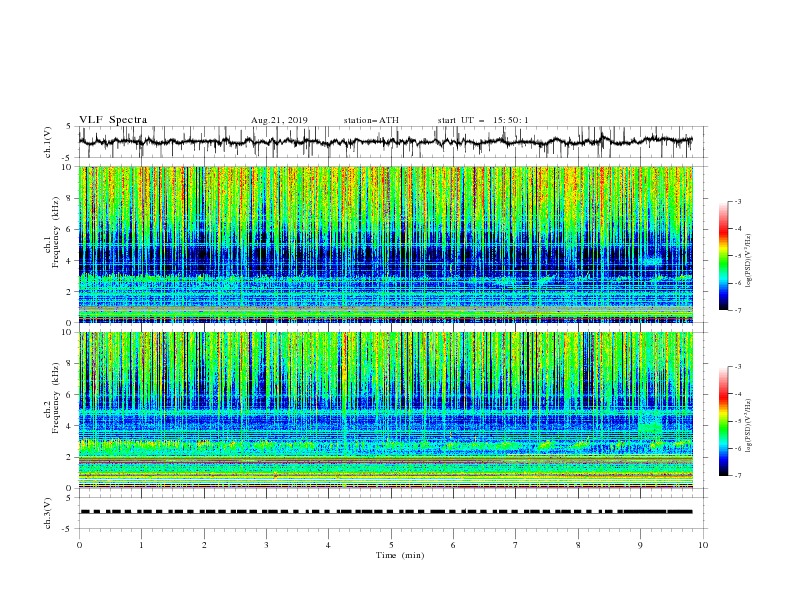The width and height of the screenshot is (792, 612).
Task: Click the "station=ATH" header text
Action: [x=371, y=120]
